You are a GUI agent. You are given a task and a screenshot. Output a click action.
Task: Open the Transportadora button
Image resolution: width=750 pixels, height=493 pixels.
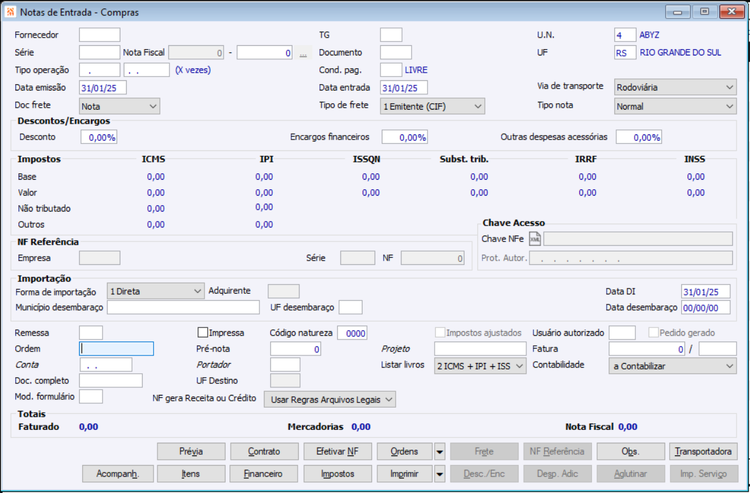click(x=703, y=451)
